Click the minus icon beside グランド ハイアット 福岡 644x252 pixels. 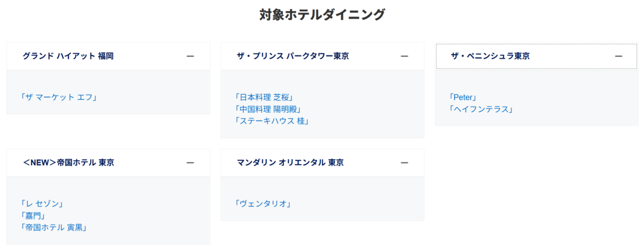190,56
